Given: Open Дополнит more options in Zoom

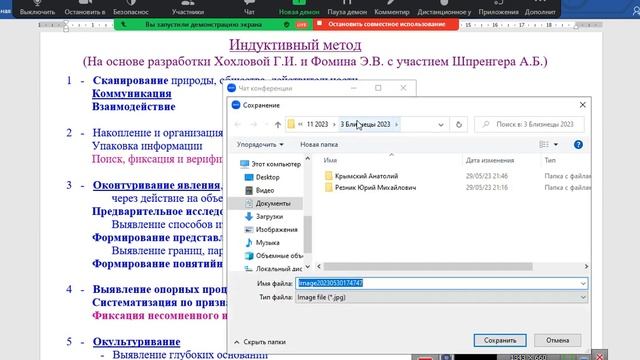Looking at the screenshot, I should pos(540,8).
